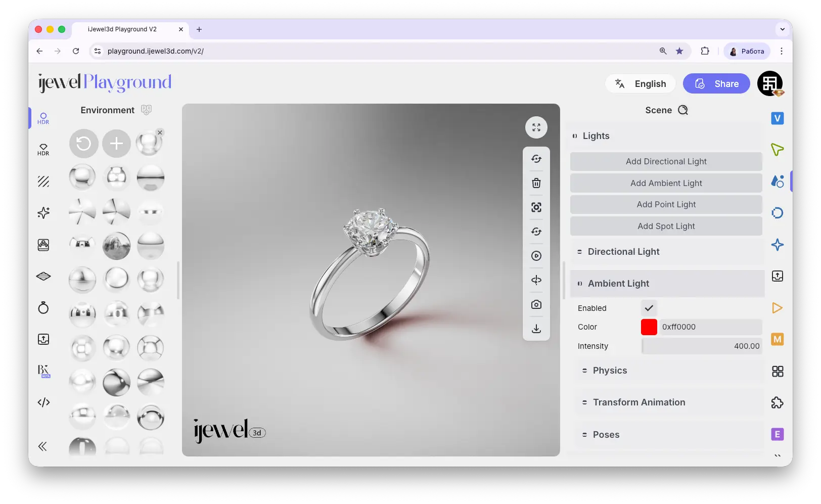Screen dimensions: 821x504
Task: Expand the Physics section
Action: pyautogui.click(x=669, y=371)
